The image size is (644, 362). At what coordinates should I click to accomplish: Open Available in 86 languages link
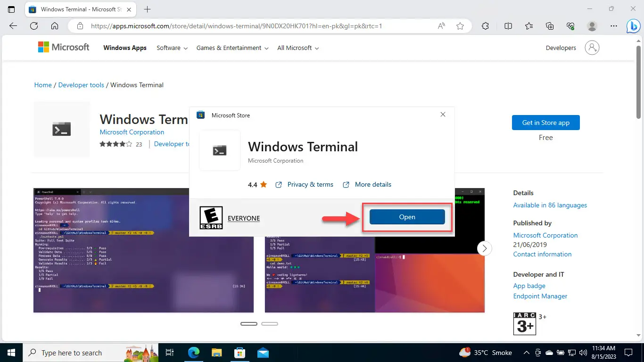point(550,205)
